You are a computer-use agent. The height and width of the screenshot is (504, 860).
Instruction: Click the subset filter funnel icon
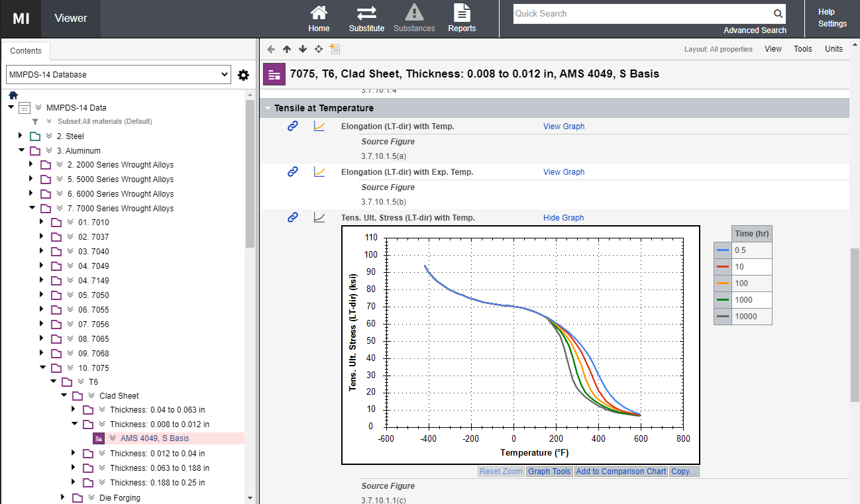pyautogui.click(x=36, y=122)
